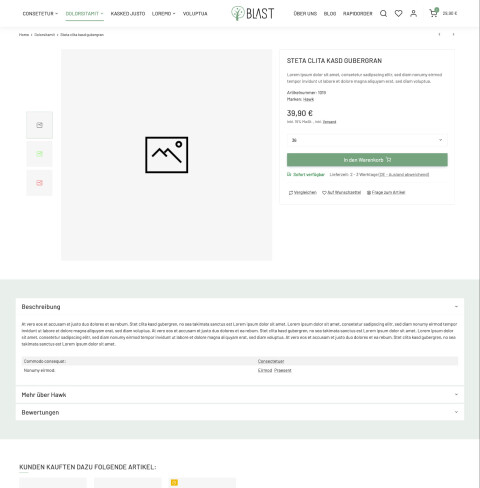Open the search magnifier icon

click(x=383, y=14)
